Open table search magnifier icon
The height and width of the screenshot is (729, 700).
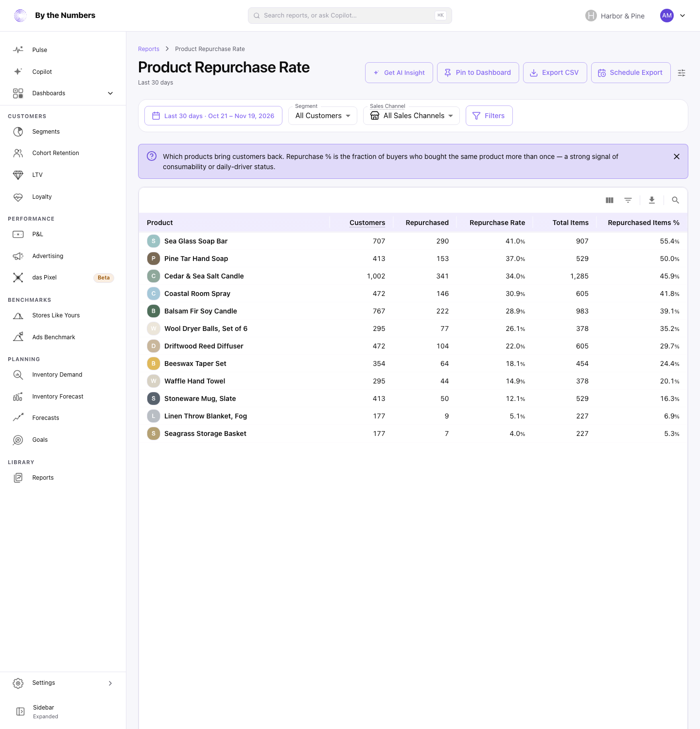tap(675, 200)
